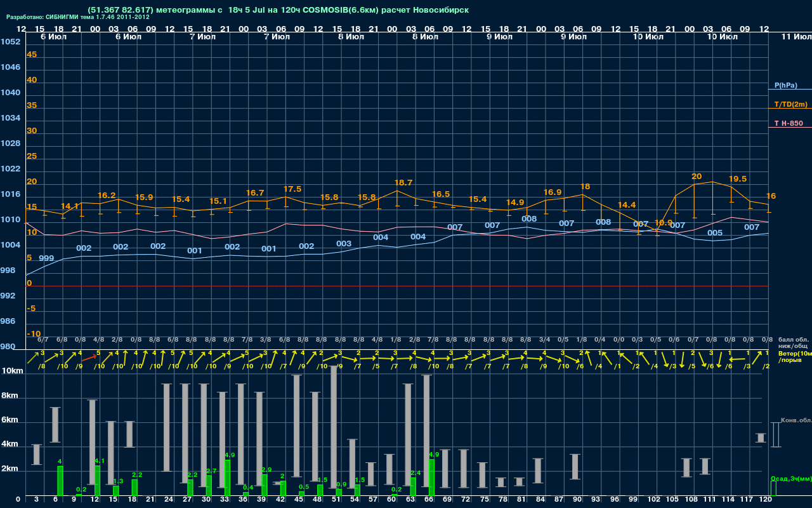The image size is (812, 508).
Task: Click the 4.1 precipitation label
Action: [x=99, y=461]
